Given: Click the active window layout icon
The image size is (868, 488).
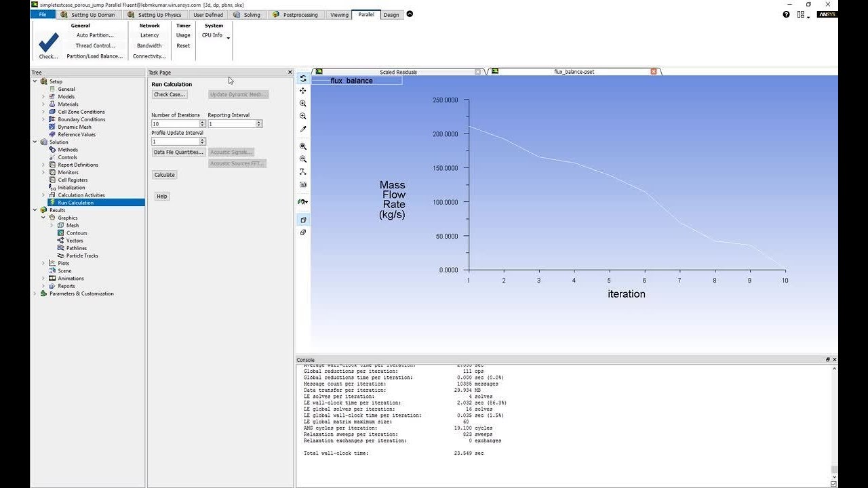Looking at the screenshot, I should tap(303, 220).
